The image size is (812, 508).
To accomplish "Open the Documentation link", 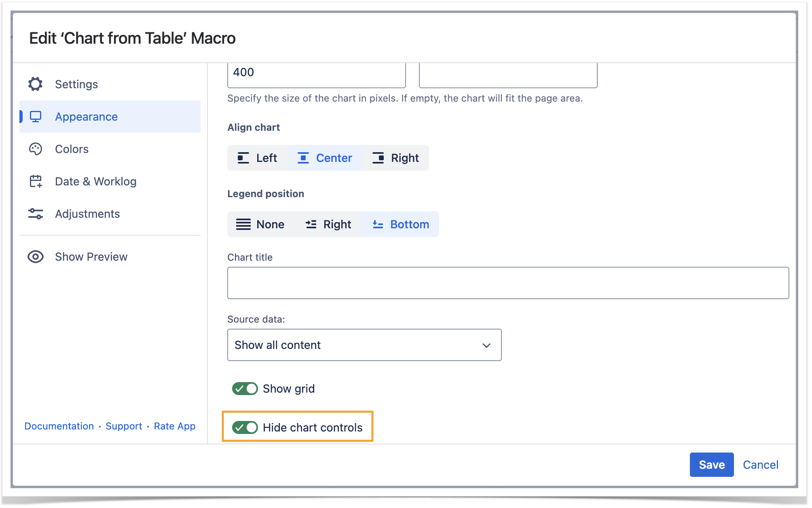I will [x=59, y=426].
